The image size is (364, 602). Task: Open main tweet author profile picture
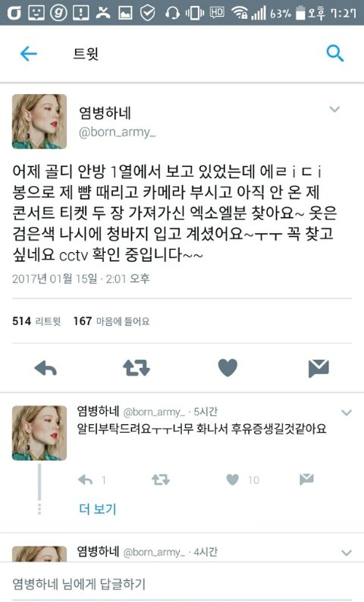pyautogui.click(x=39, y=121)
